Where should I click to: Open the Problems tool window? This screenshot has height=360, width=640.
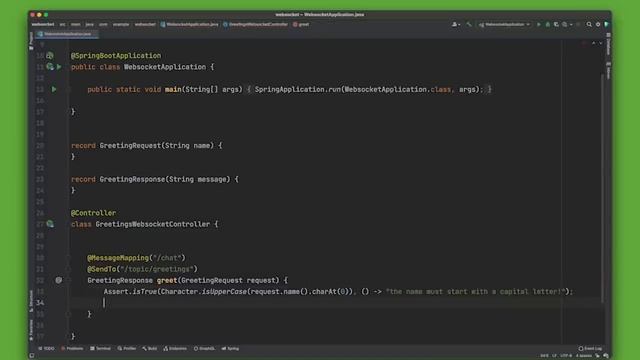[x=72, y=349]
